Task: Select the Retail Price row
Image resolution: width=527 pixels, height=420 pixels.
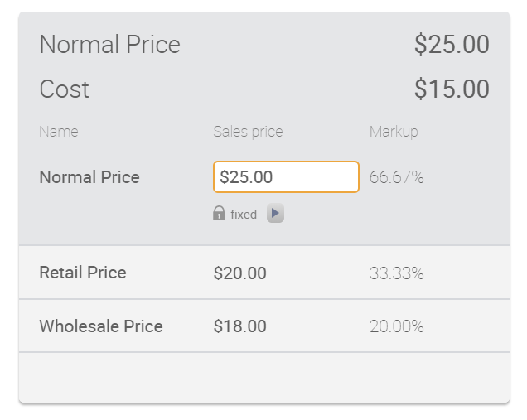Action: 264,273
